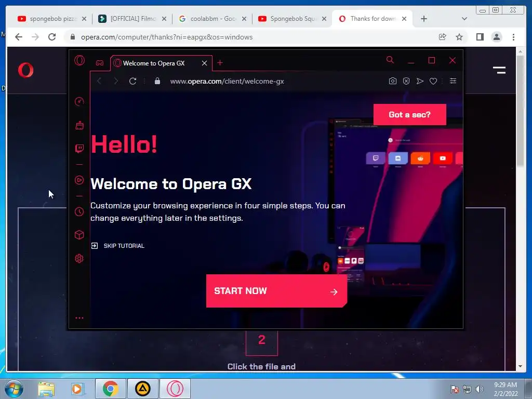Go forward in Chrome
532x399 pixels.
tap(35, 37)
